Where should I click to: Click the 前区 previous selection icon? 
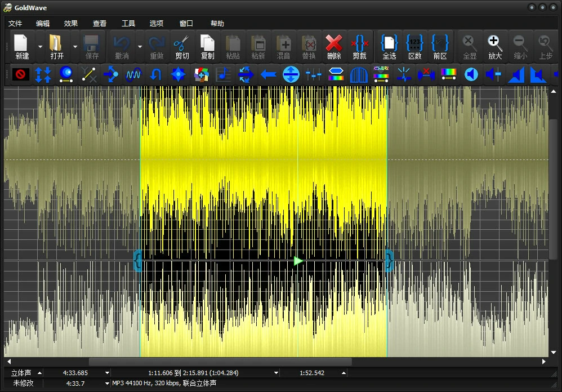pos(440,46)
